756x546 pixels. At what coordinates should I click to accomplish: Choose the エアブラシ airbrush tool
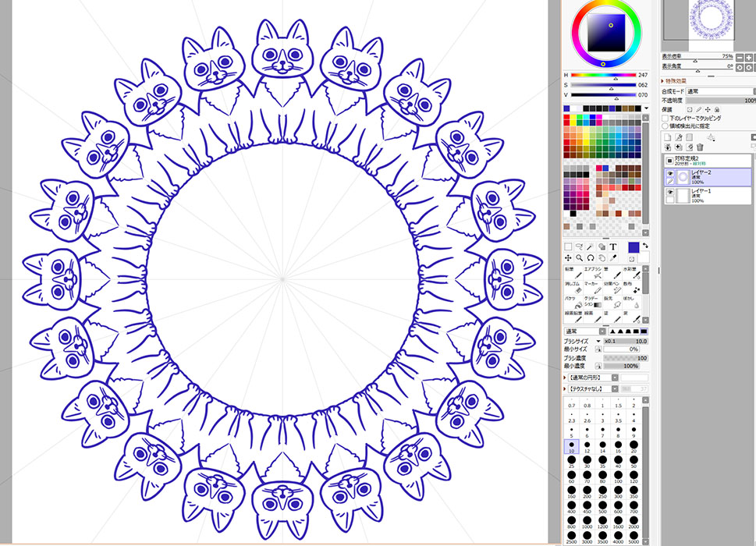coord(593,273)
